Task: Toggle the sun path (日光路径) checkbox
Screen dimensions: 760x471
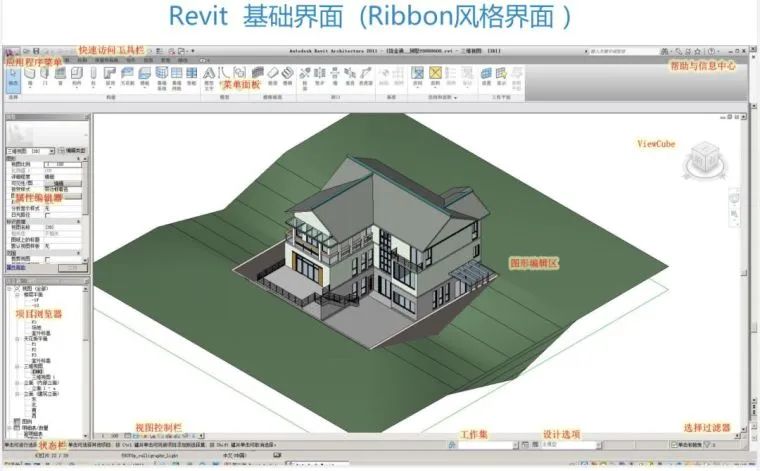Action: coord(47,215)
